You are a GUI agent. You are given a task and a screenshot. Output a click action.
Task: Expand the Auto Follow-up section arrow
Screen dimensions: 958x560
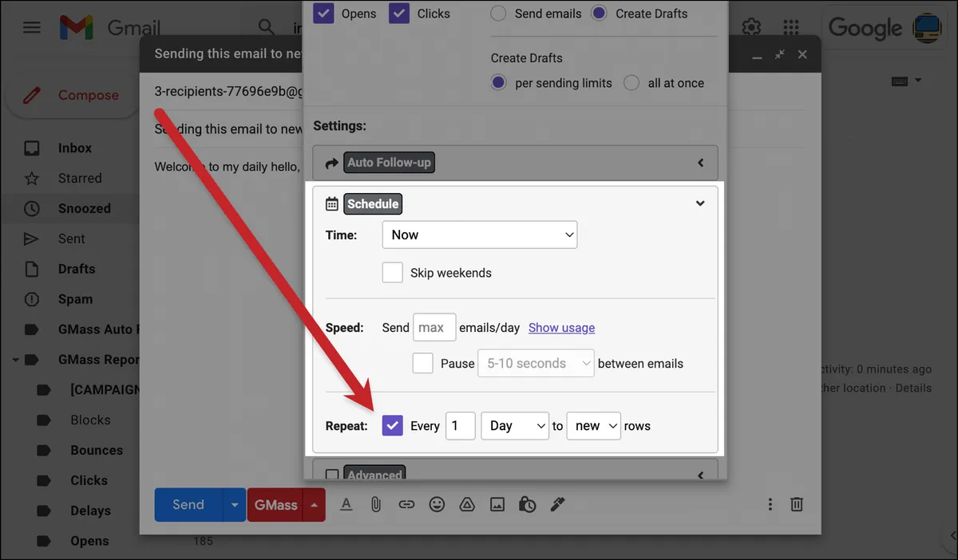click(x=701, y=163)
